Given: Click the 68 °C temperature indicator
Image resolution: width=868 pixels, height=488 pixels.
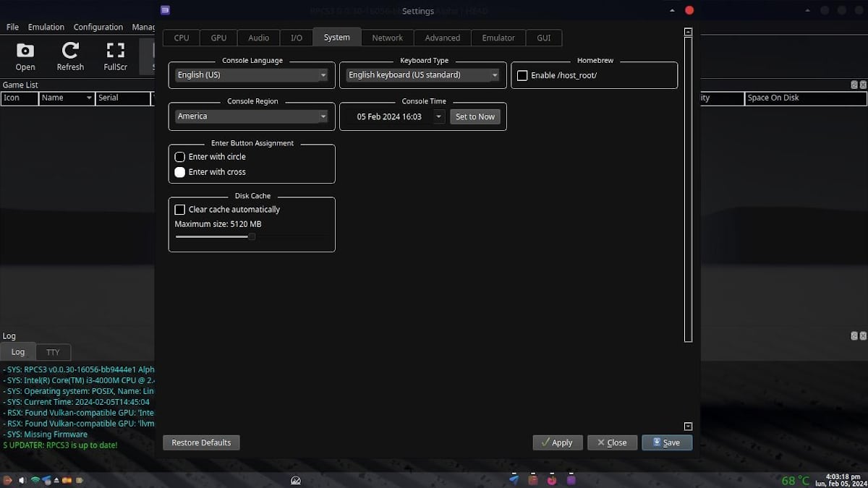Looking at the screenshot, I should [x=795, y=481].
